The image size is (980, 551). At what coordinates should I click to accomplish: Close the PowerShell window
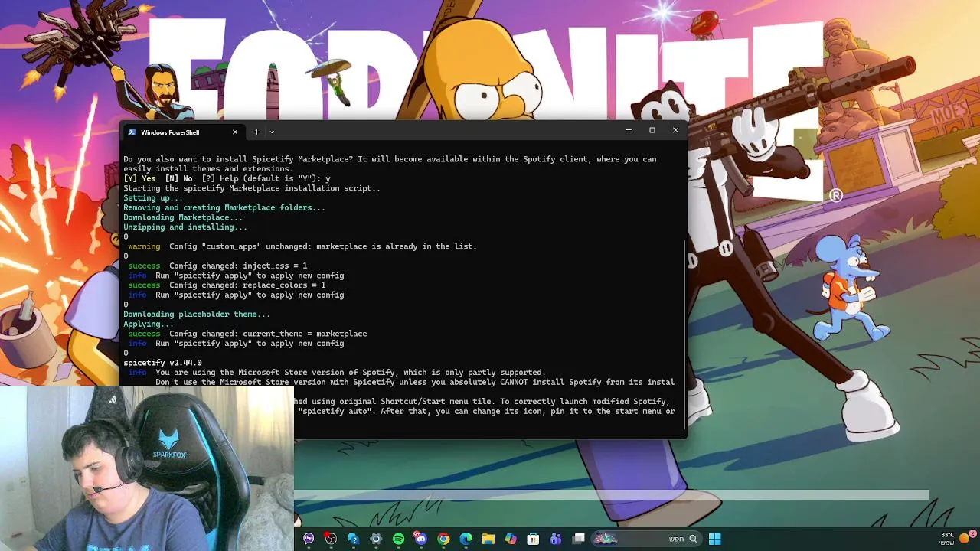pyautogui.click(x=675, y=130)
